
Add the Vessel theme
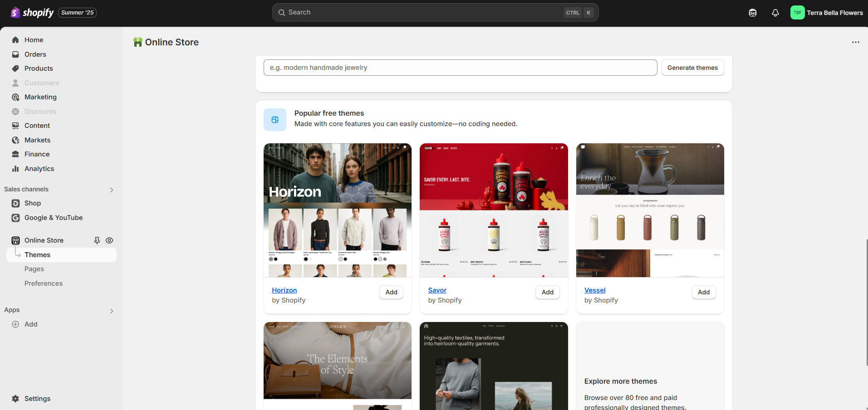(x=703, y=293)
